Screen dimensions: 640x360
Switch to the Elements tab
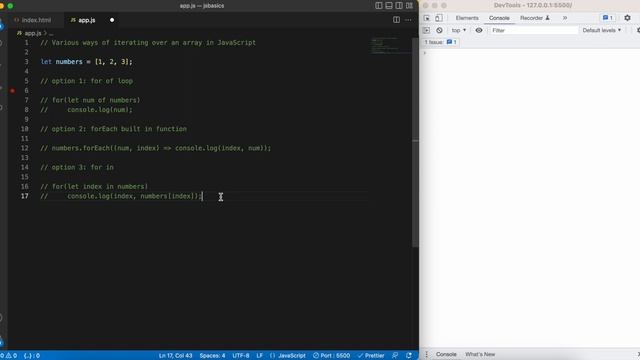coord(467,18)
